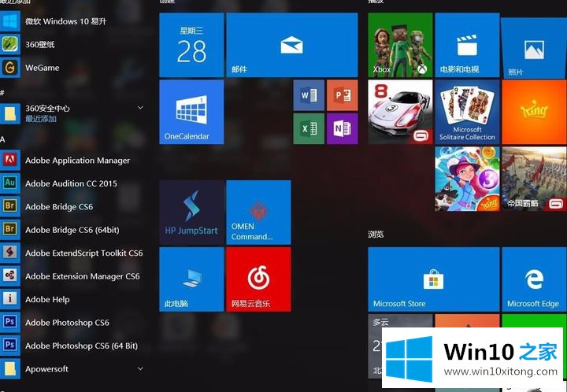Launch Adobe Application Manager icon
The image size is (567, 392).
(x=9, y=160)
